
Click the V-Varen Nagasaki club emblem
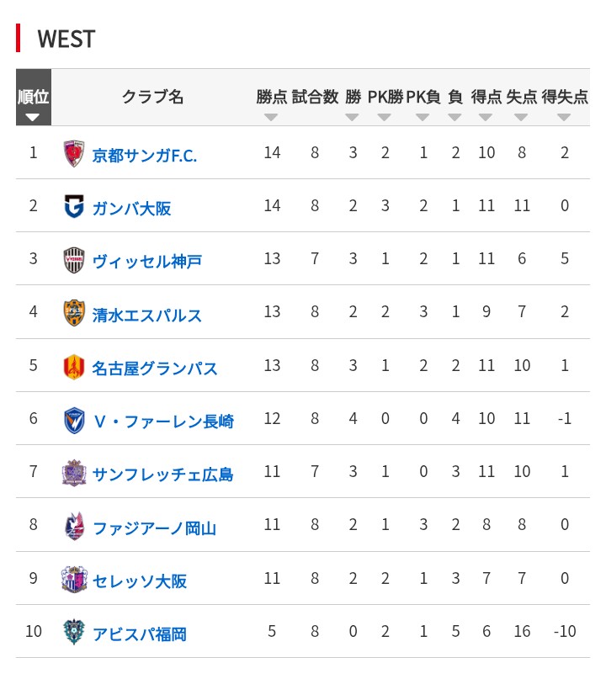tap(74, 420)
